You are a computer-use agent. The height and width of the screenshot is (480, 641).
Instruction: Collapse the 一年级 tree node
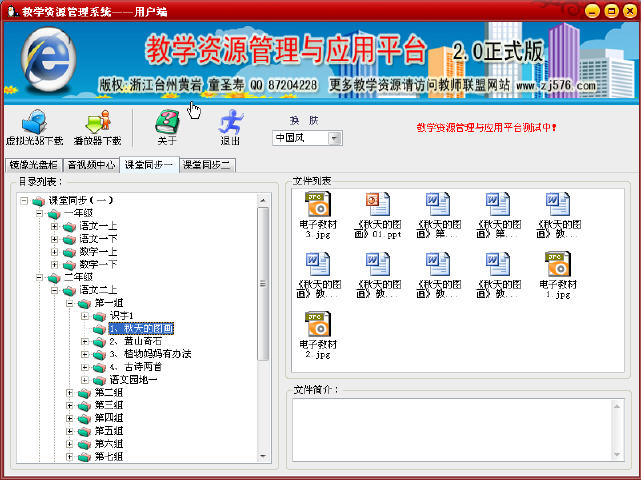[x=39, y=213]
